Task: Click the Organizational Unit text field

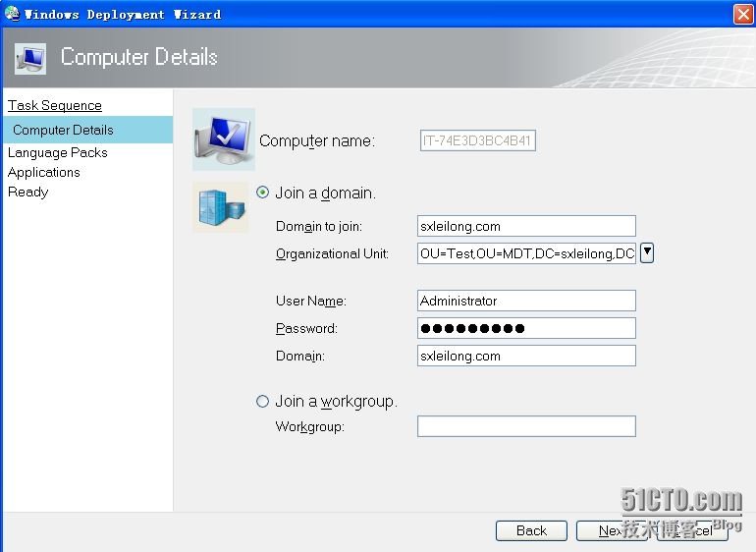Action: [526, 253]
